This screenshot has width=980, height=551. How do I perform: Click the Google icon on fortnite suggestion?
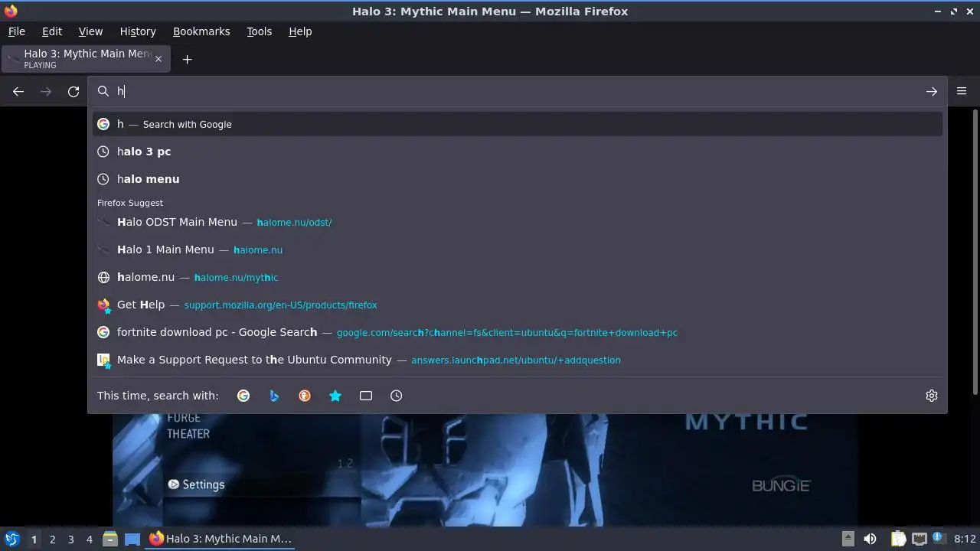pos(103,332)
